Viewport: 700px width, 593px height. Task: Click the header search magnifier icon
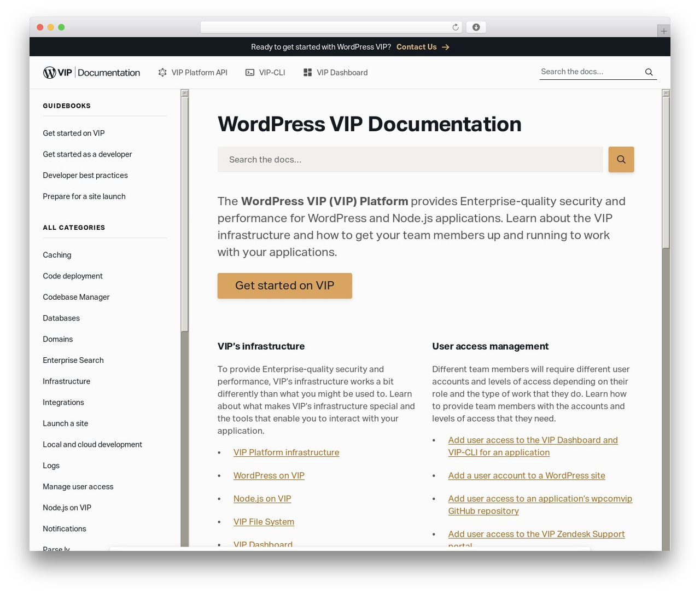coord(649,72)
